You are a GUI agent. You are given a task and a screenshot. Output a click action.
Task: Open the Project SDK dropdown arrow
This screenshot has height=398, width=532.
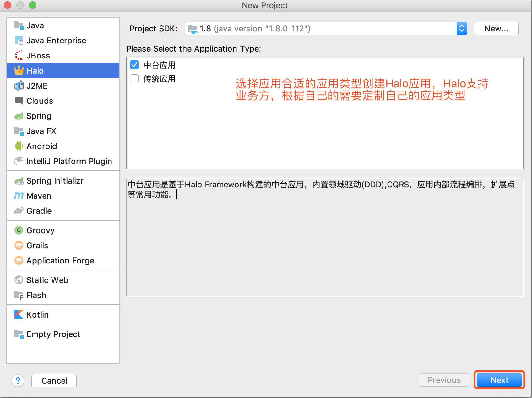[x=462, y=29]
